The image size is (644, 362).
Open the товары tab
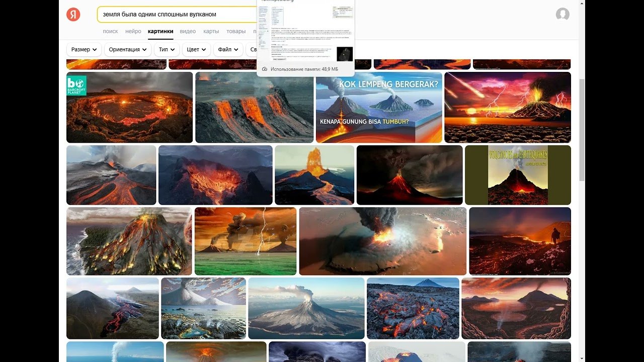pos(236,31)
